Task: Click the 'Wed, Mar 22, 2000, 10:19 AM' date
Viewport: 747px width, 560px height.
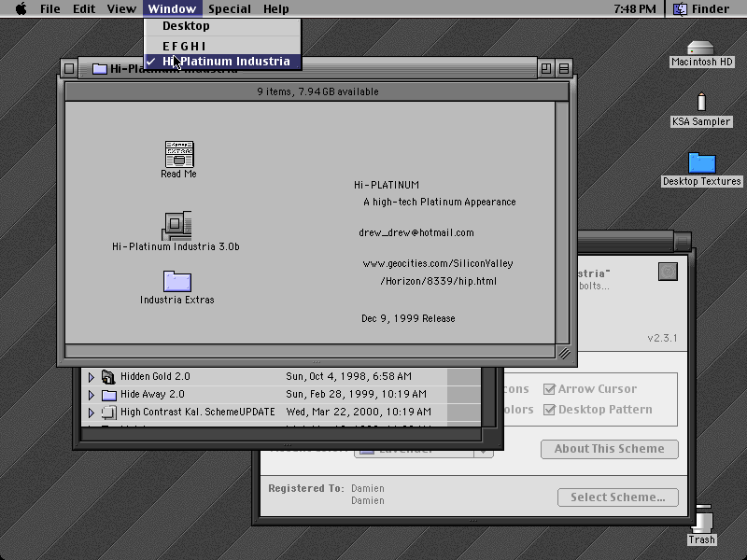Action: 359,412
